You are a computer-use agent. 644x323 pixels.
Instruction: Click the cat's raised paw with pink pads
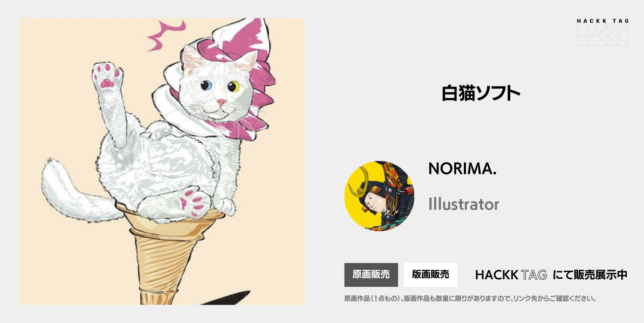(x=107, y=77)
